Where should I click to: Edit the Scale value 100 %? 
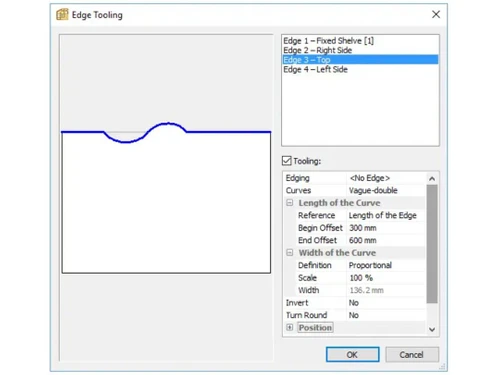386,278
